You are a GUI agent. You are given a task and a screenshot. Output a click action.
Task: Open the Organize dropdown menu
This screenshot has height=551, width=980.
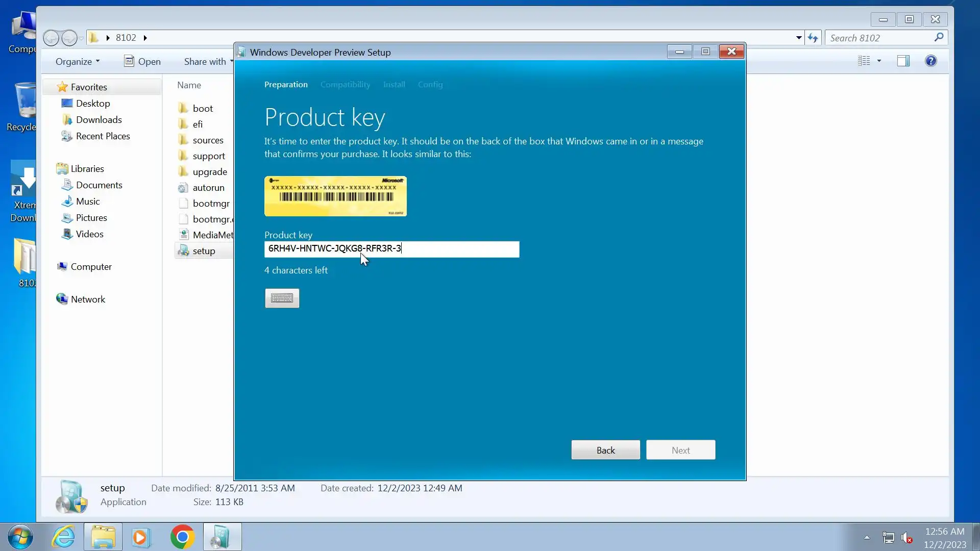click(x=78, y=61)
